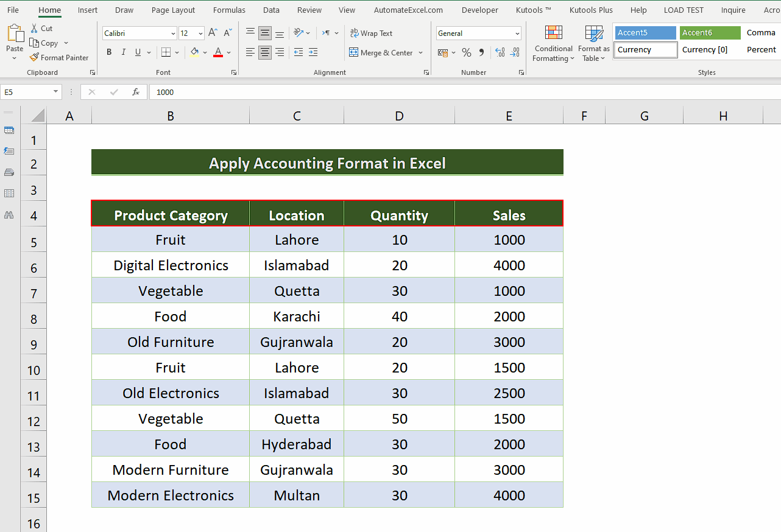Click the Increase Decimal icon
Viewport: 781px width, 532px height.
click(x=500, y=52)
